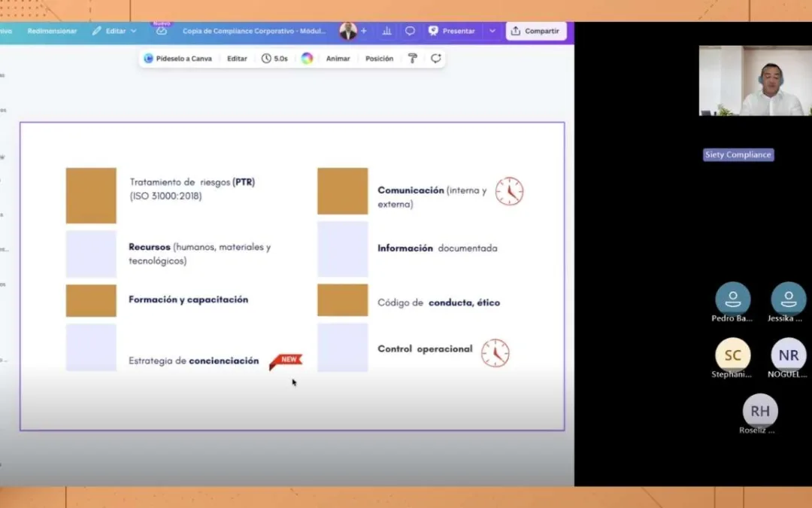This screenshot has height=508, width=812.
Task: Click the presenter video thumbnail
Action: coord(756,81)
